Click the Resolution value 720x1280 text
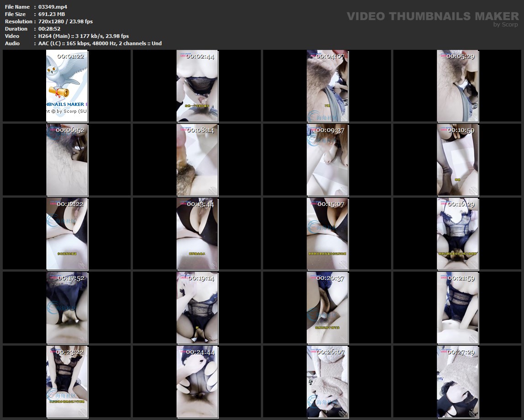This screenshot has height=420, width=524. [x=53, y=21]
